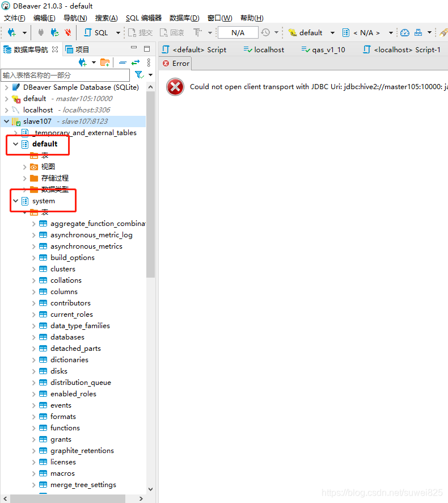This screenshot has width=448, height=503.
Task: Click the N/A transaction counter field
Action: [238, 32]
